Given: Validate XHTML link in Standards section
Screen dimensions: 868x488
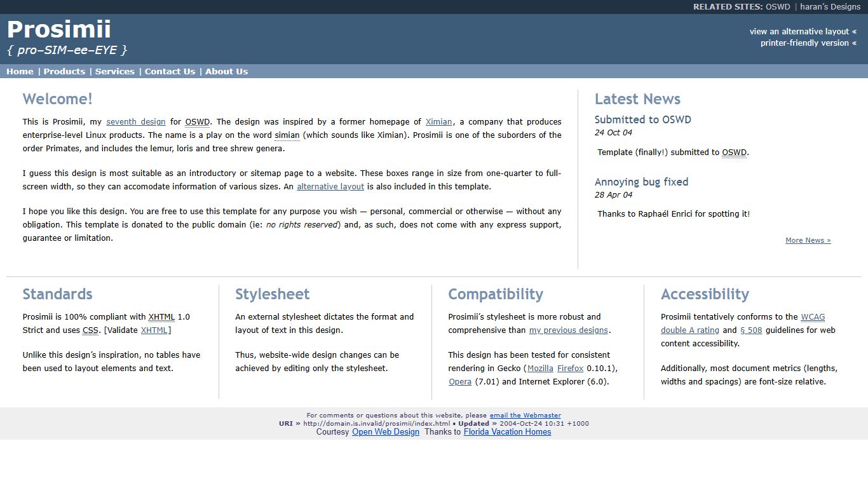Looking at the screenshot, I should 154,330.
